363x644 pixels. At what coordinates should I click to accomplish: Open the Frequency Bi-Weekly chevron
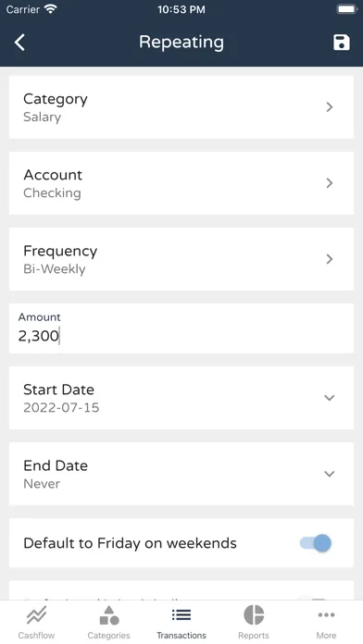tap(330, 259)
